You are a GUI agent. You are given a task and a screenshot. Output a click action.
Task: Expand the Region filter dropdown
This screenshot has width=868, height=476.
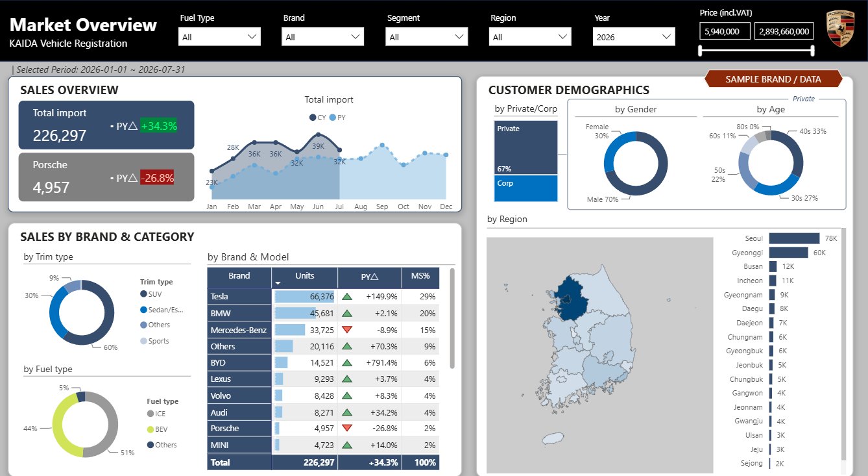(530, 37)
